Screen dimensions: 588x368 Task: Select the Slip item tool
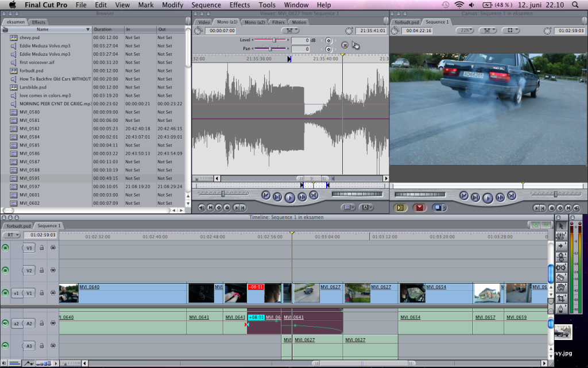tap(561, 267)
